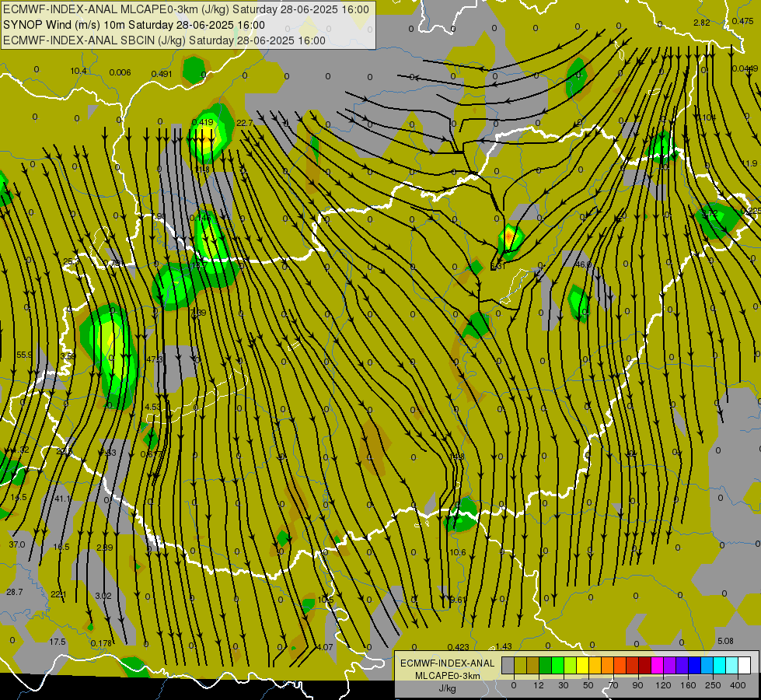Viewport: 761px width, 700px height.
Task: Click the map value 0.006
Action: (x=120, y=72)
